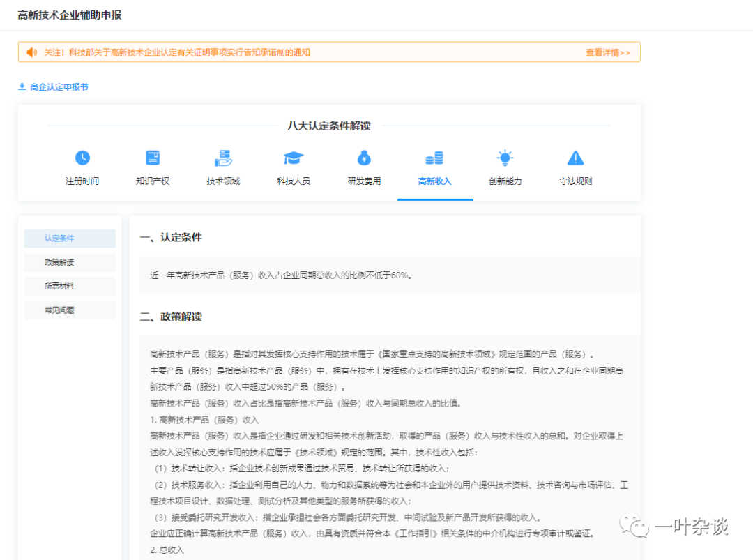Open the 创新能力 lightbulb icon

click(x=505, y=158)
